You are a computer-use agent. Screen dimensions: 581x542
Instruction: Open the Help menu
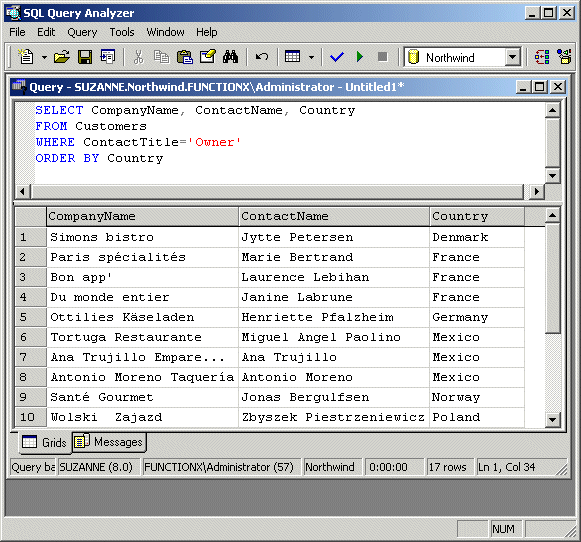coord(207,32)
